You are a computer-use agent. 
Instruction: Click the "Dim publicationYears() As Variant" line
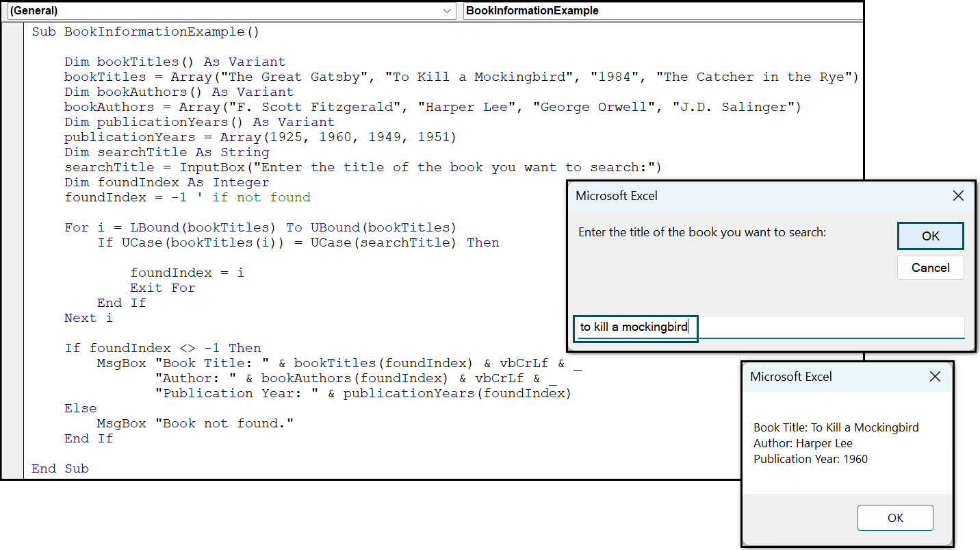tap(200, 122)
